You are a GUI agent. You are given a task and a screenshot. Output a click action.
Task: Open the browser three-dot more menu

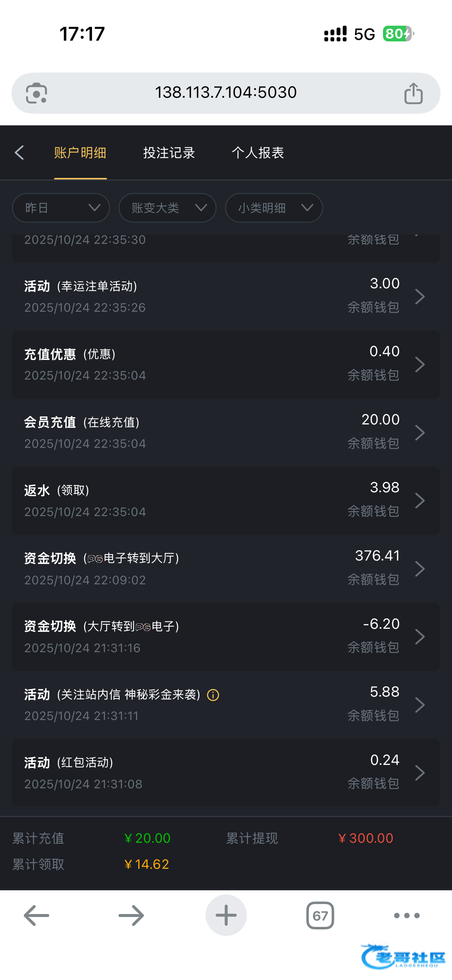click(406, 915)
